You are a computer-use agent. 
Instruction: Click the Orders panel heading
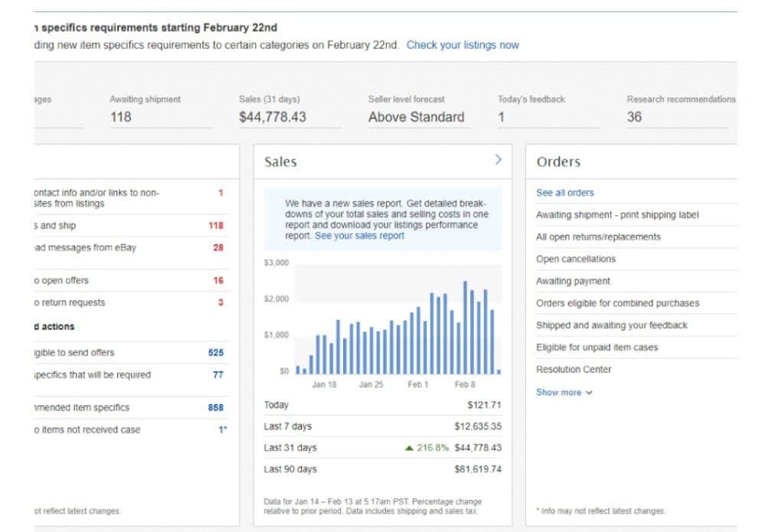coord(558,162)
